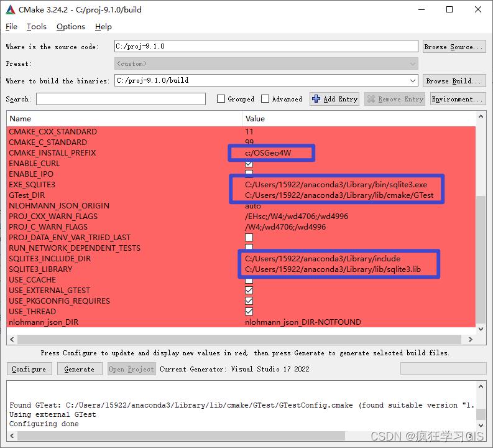
Task: Open the Preset custom dropdown
Action: pos(266,63)
